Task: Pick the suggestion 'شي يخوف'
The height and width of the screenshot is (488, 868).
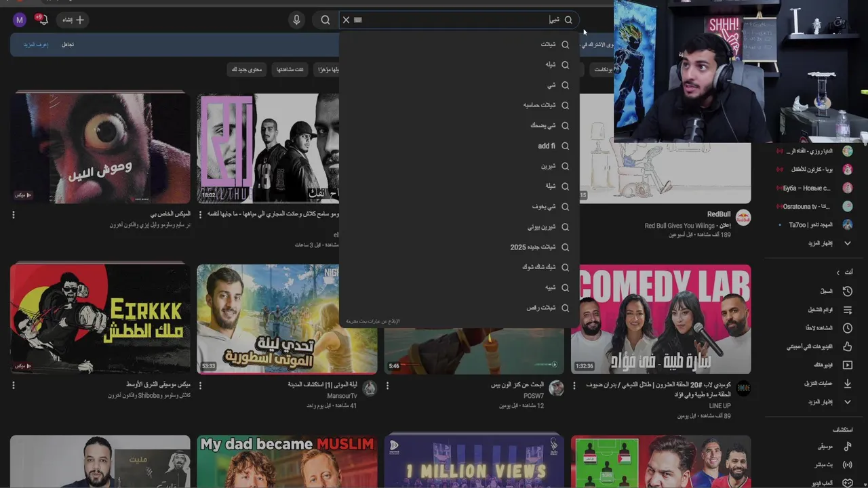Action: click(459, 206)
